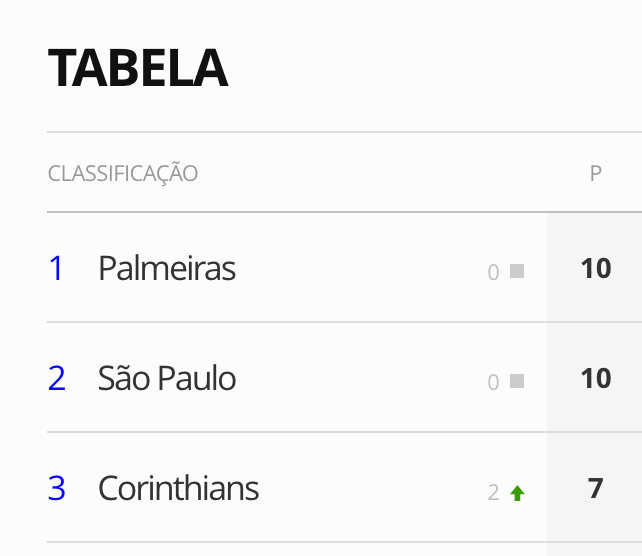Open the São Paulo team link
This screenshot has height=556, width=642.
[x=167, y=379]
